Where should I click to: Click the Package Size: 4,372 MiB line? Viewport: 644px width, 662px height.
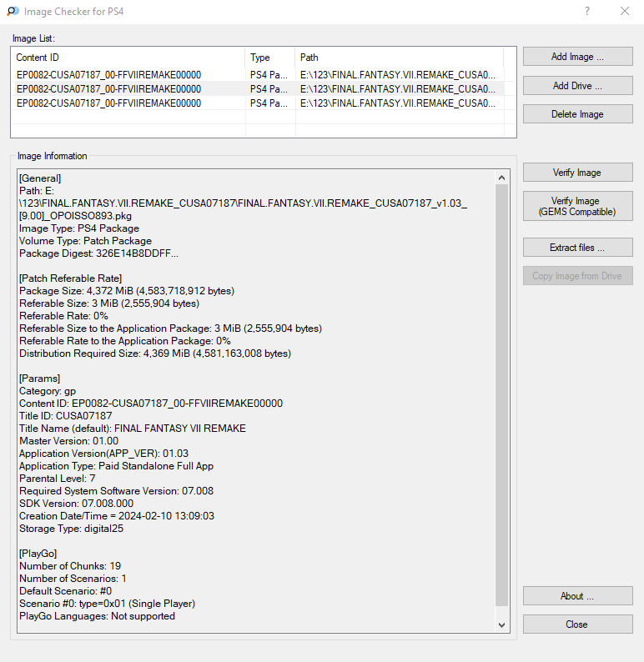(127, 291)
